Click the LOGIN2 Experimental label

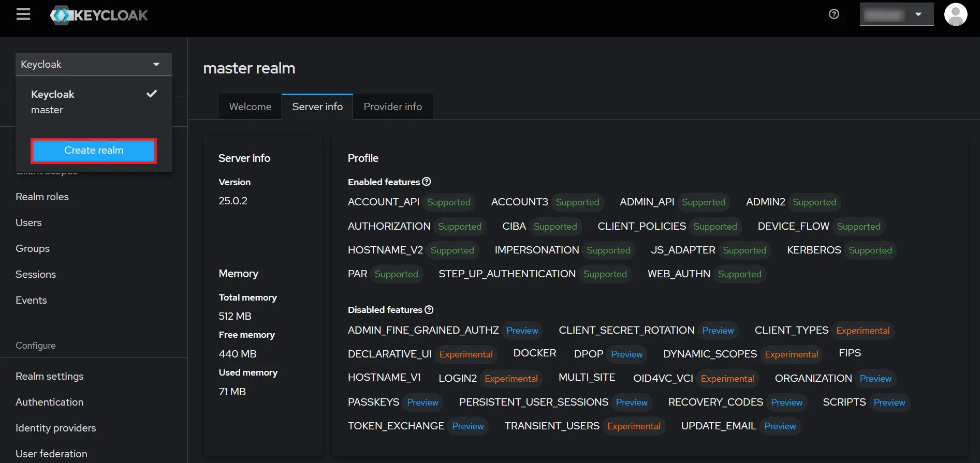click(x=511, y=379)
